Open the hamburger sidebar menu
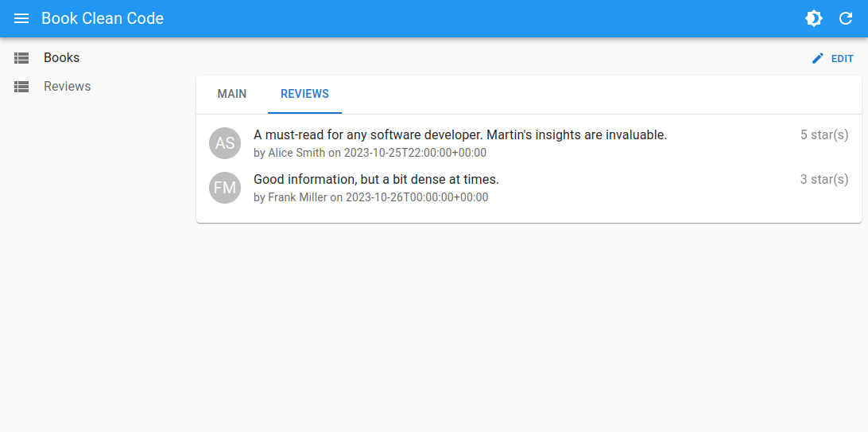Viewport: 868px width, 432px height. point(21,18)
